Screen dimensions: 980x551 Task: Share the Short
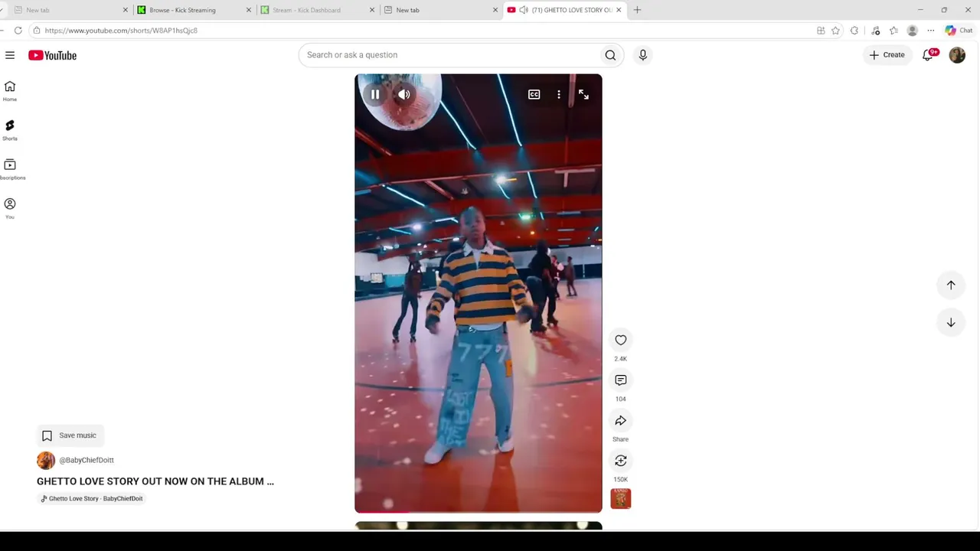tap(621, 420)
